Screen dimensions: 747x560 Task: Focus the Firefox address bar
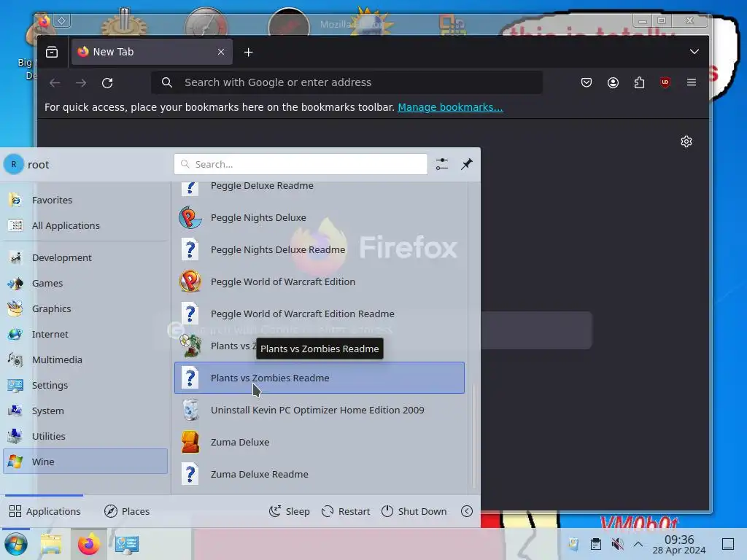click(x=347, y=82)
